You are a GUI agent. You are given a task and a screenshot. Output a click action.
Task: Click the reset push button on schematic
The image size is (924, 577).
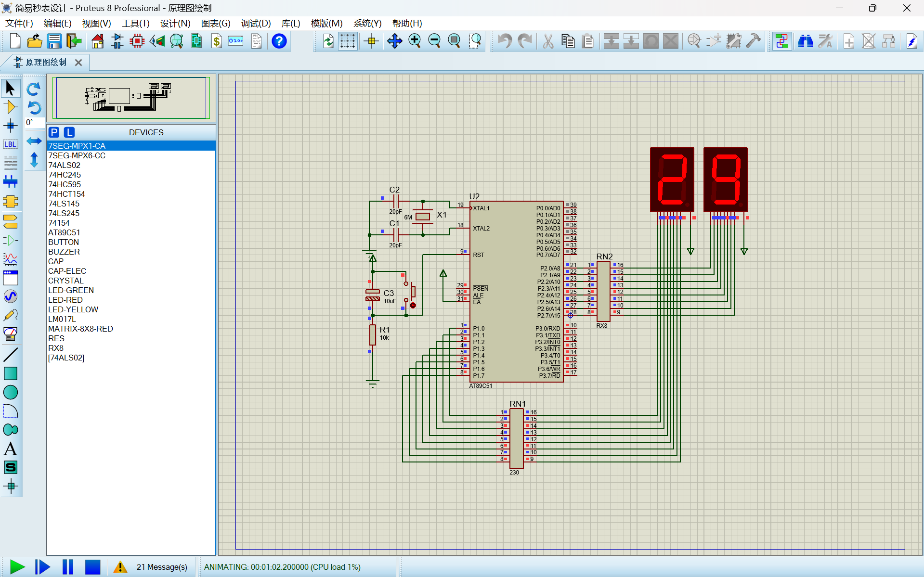(409, 291)
